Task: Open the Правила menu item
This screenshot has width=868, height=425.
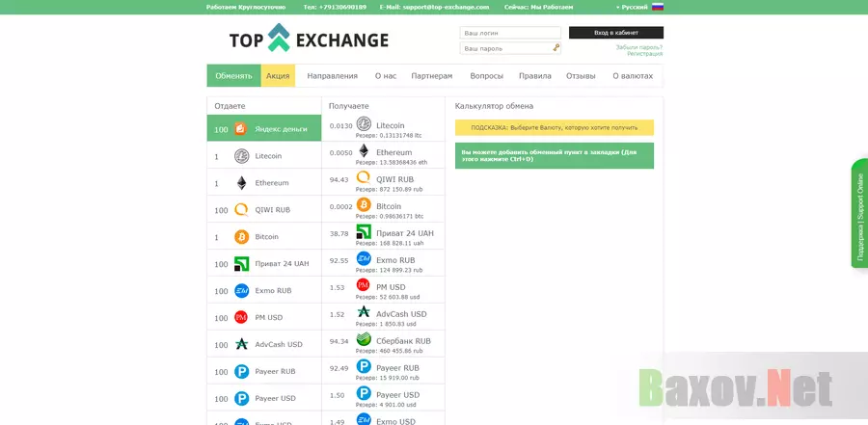Action: pos(534,76)
